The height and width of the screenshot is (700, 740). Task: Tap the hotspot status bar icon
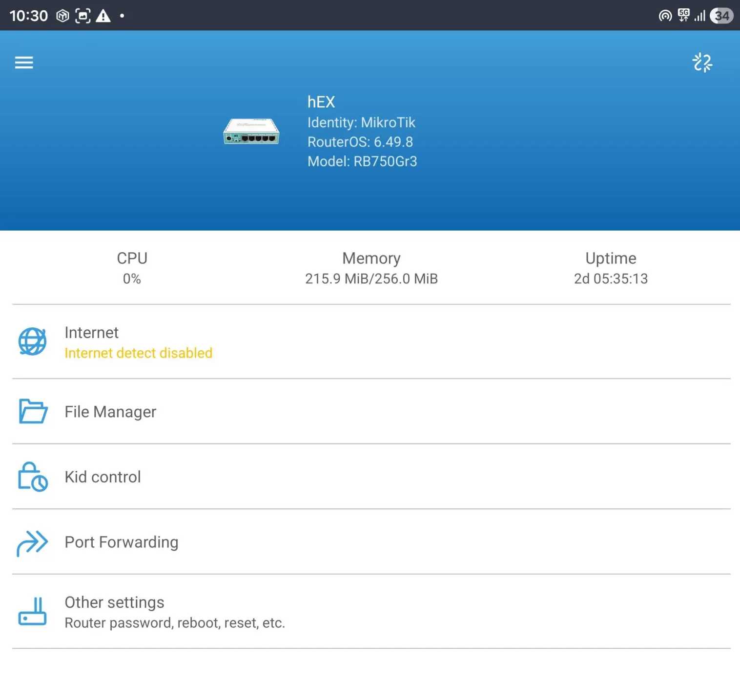tap(665, 16)
